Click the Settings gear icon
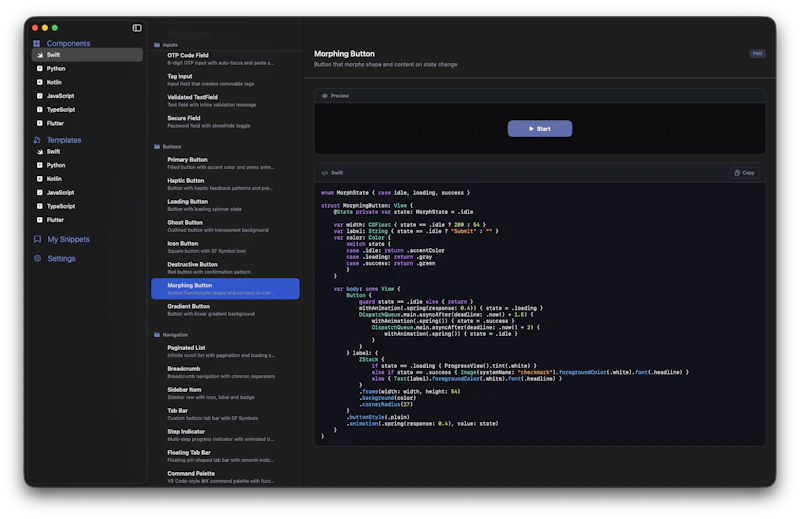The height and width of the screenshot is (519, 800). click(x=37, y=258)
